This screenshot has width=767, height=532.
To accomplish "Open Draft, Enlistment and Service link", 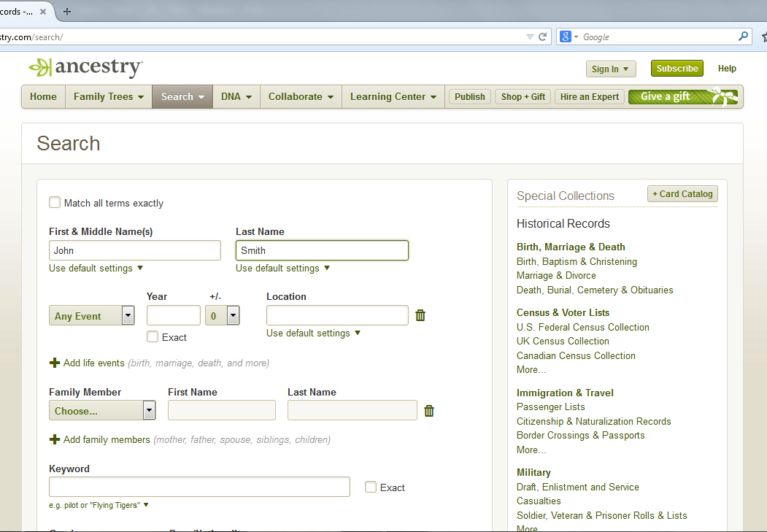I will [x=578, y=487].
